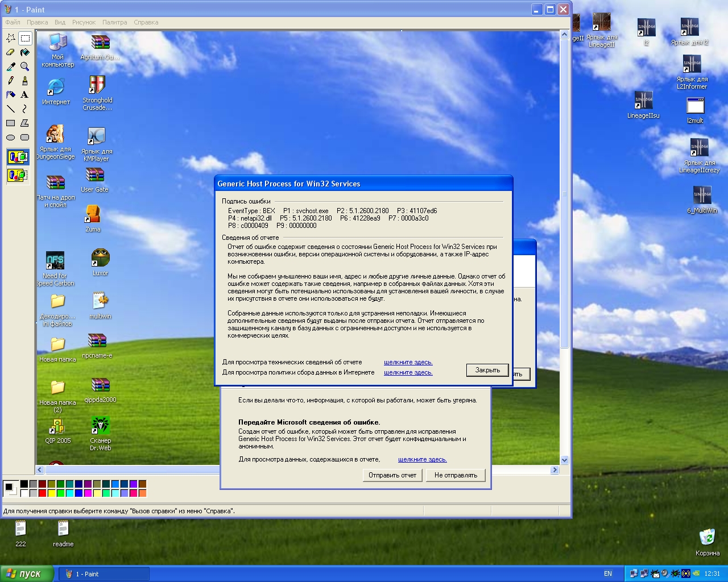This screenshot has width=728, height=582.
Task: Click the foreground/background color indicator box
Action: (10, 489)
